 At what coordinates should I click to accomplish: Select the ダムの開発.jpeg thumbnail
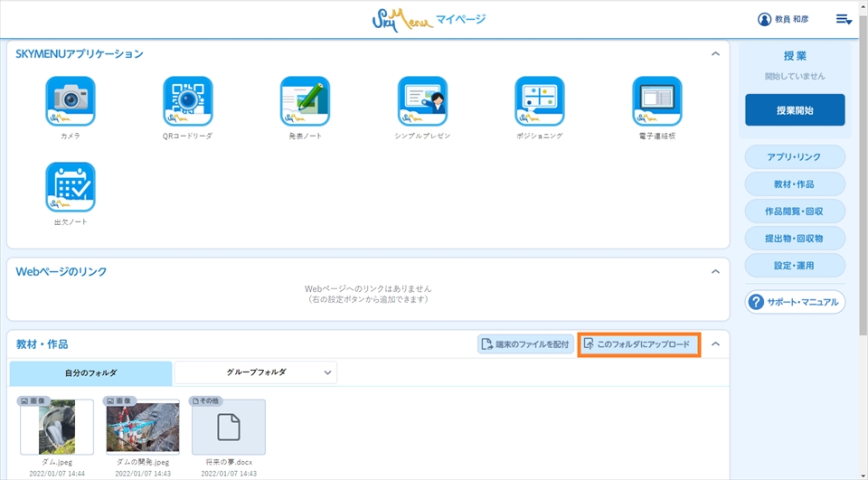pos(143,428)
